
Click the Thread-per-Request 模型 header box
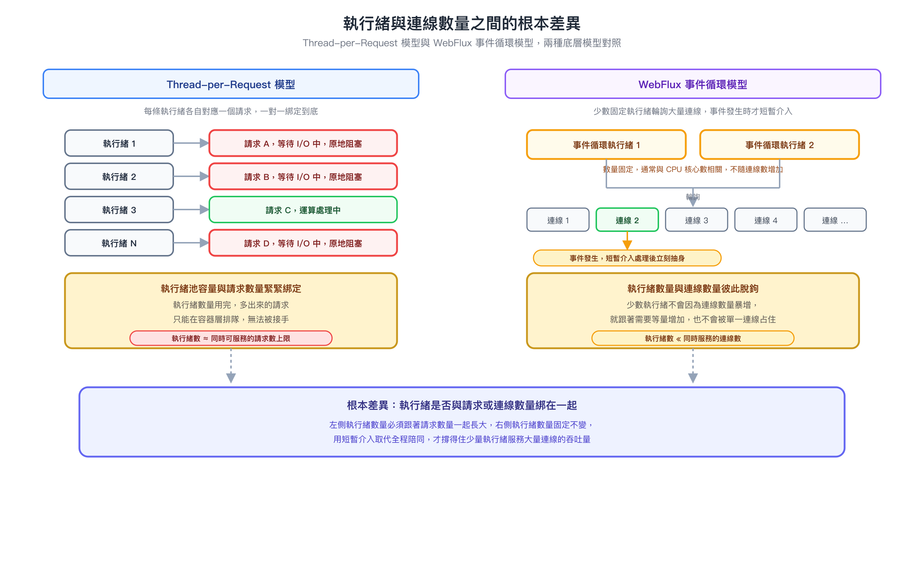231,84
